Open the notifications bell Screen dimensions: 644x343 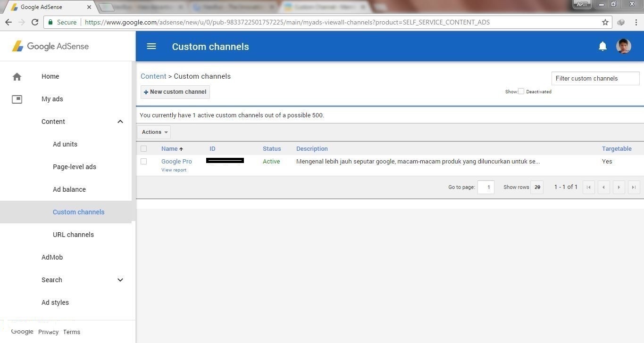click(602, 46)
